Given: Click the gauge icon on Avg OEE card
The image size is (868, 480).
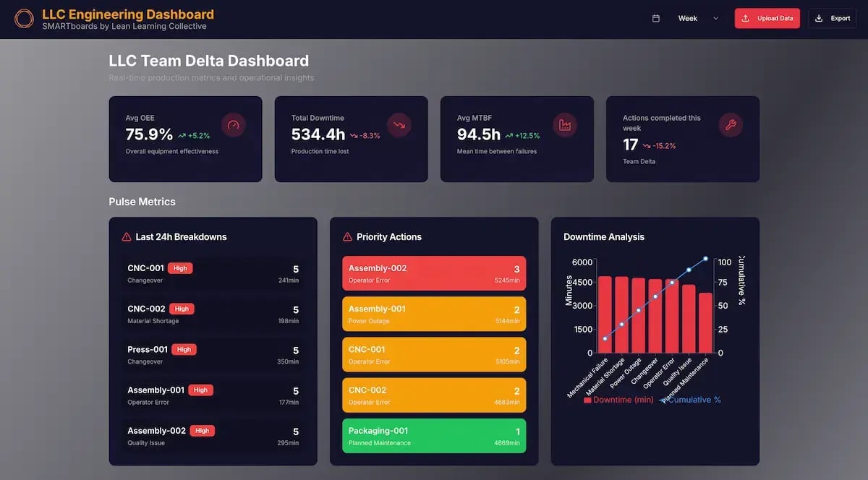Looking at the screenshot, I should coord(233,125).
